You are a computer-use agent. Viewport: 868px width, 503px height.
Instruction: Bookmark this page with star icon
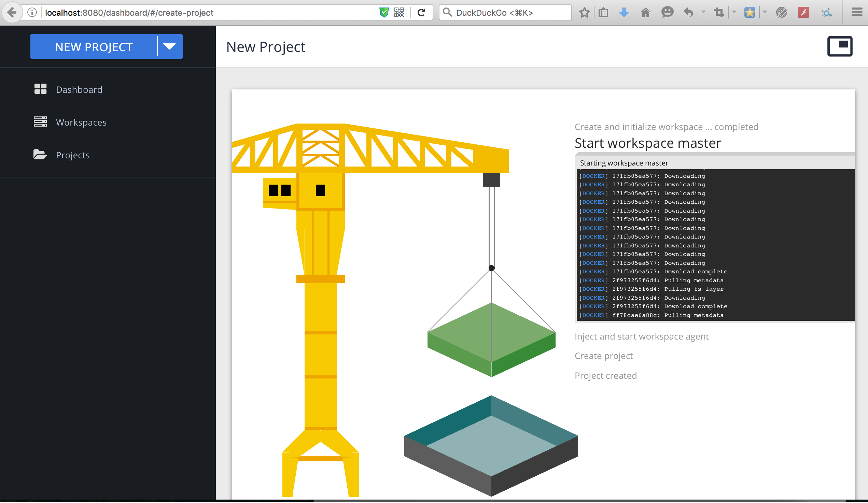[584, 13]
